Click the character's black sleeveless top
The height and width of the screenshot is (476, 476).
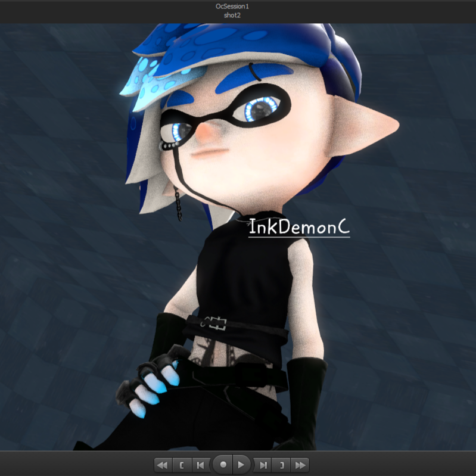244,274
